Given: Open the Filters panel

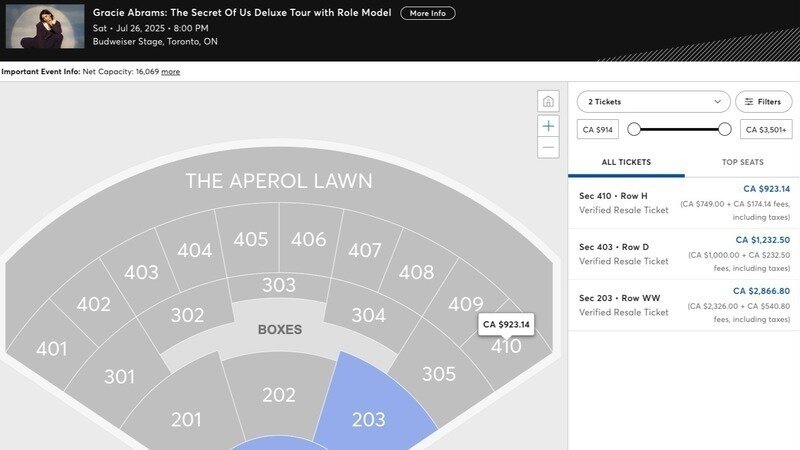Looking at the screenshot, I should (x=763, y=102).
